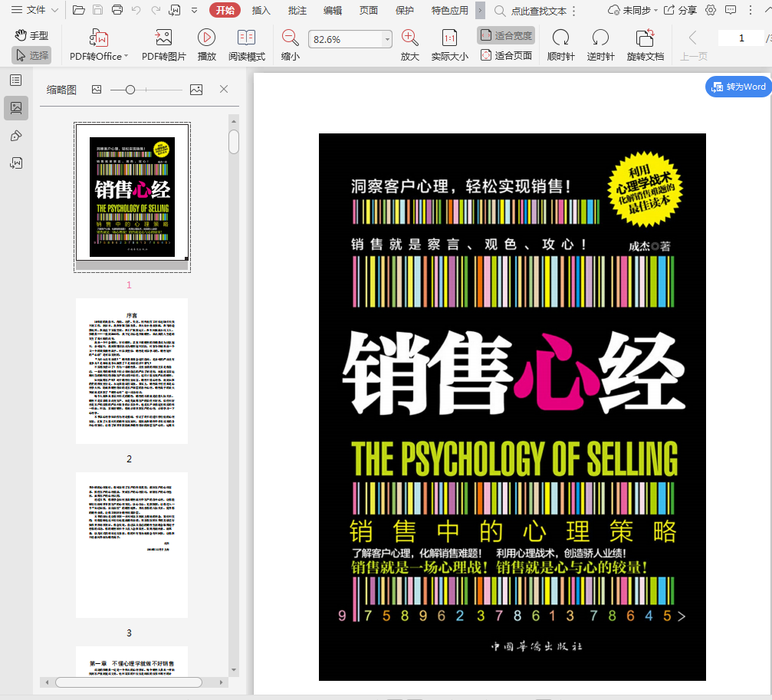Select page 2 thumbnail
The width and height of the screenshot is (772, 700).
tap(131, 371)
